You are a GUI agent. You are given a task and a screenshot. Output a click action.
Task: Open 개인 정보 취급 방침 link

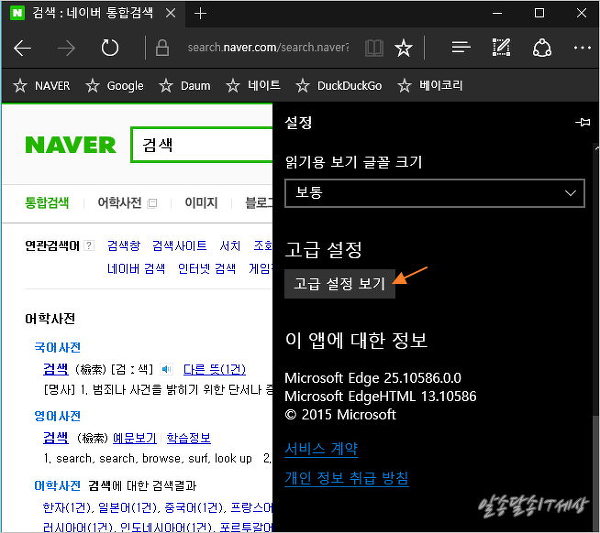point(346,479)
